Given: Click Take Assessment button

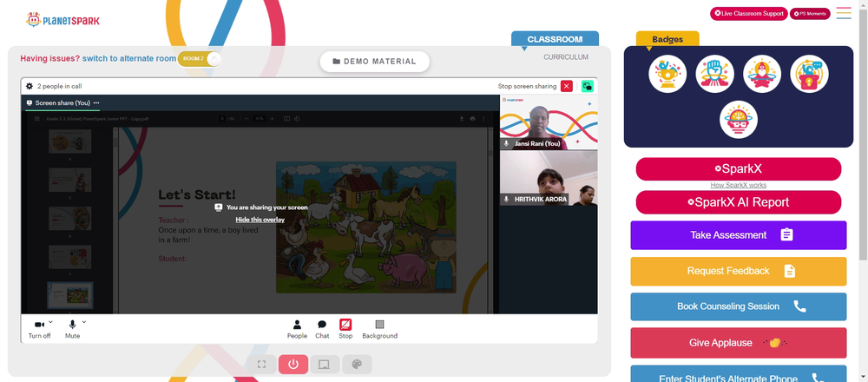Looking at the screenshot, I should (x=739, y=235).
